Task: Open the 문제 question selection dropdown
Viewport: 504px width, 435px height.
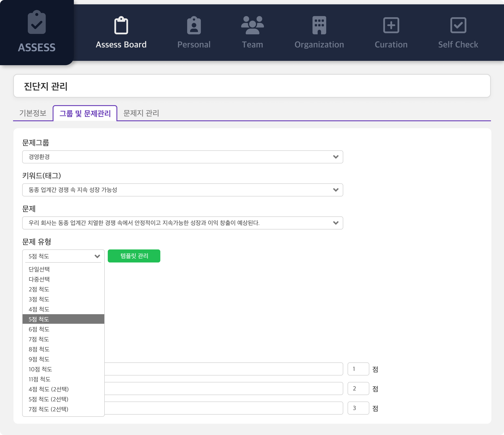Action: coord(182,223)
